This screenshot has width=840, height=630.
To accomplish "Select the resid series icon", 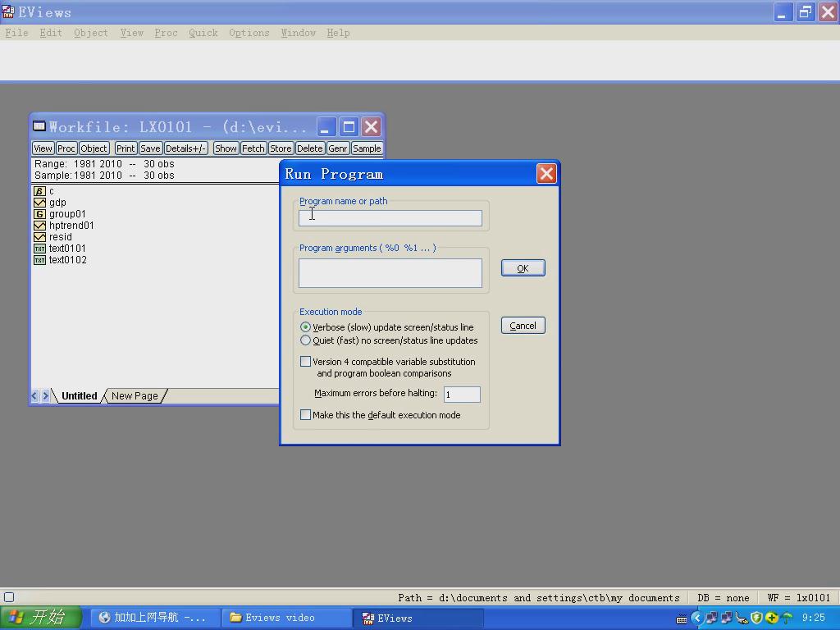I will tap(39, 237).
